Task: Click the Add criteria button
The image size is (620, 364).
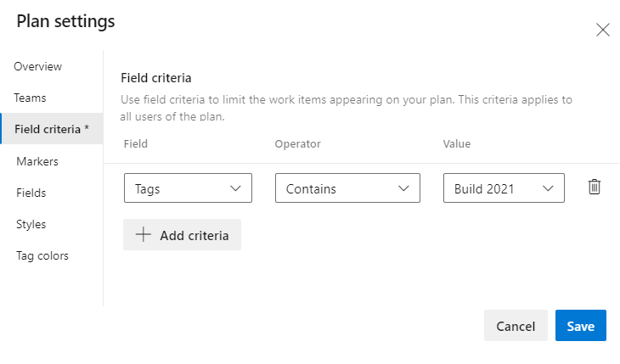Action: click(182, 235)
